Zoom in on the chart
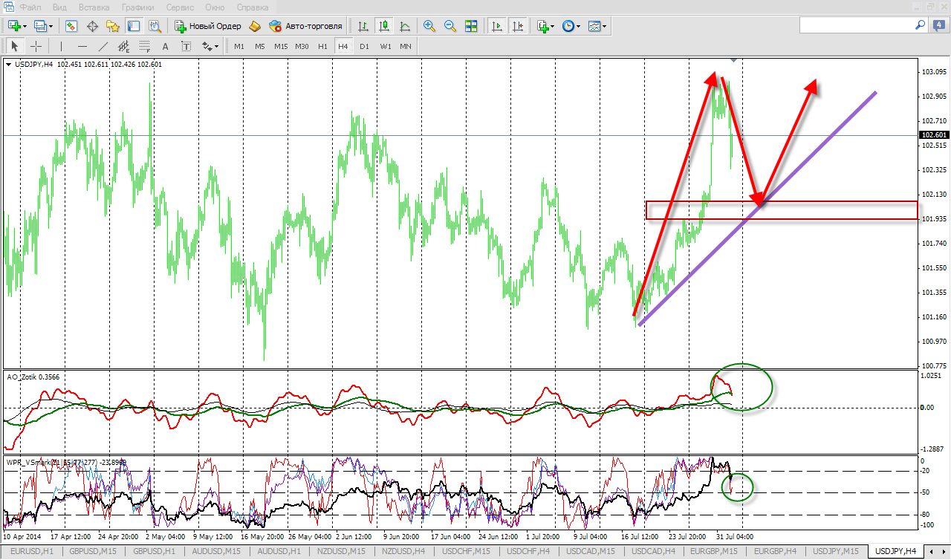The image size is (951, 560). pyautogui.click(x=429, y=26)
